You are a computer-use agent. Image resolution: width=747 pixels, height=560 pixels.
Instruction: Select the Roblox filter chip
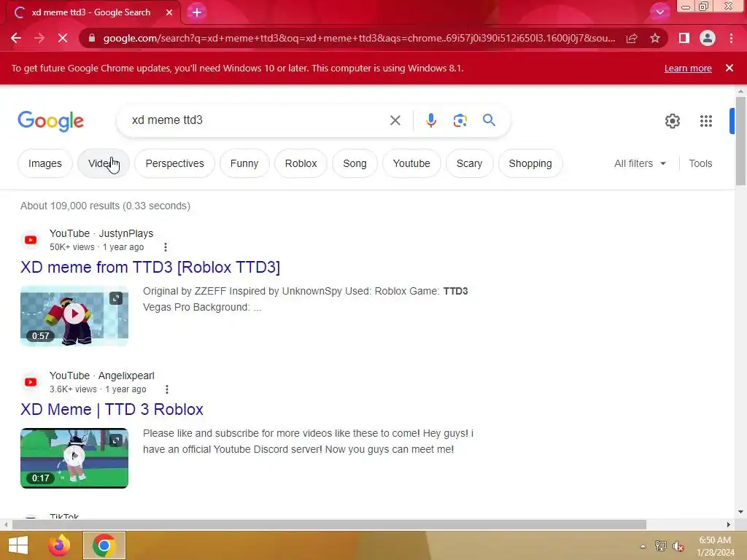(x=301, y=163)
